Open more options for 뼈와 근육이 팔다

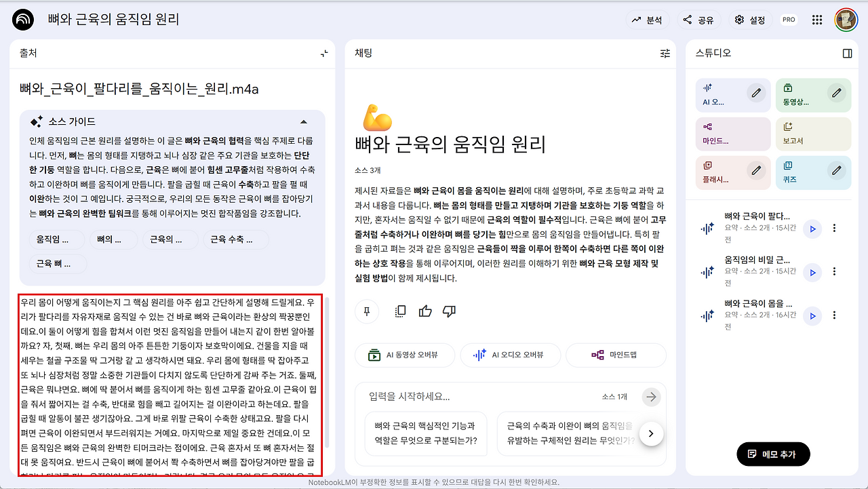click(x=835, y=229)
